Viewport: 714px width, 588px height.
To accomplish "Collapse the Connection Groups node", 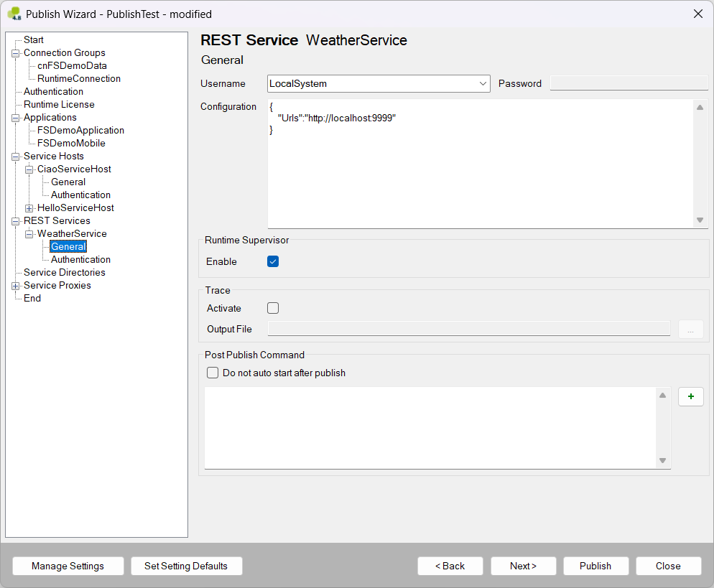I will 16,53.
